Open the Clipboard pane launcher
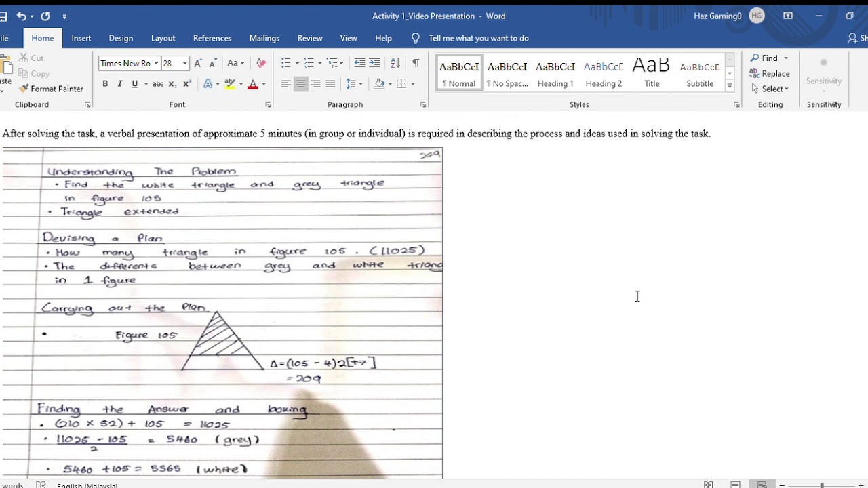Screen dimensions: 868x488 click(x=87, y=104)
